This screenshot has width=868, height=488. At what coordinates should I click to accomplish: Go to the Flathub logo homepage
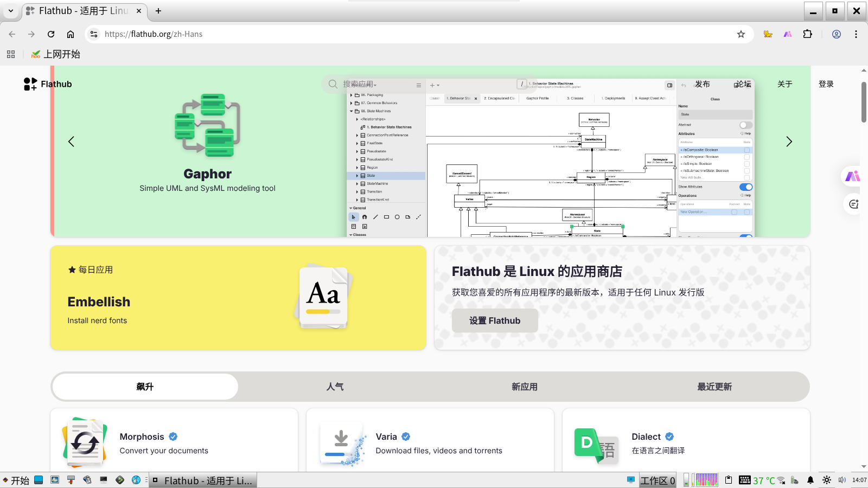48,84
